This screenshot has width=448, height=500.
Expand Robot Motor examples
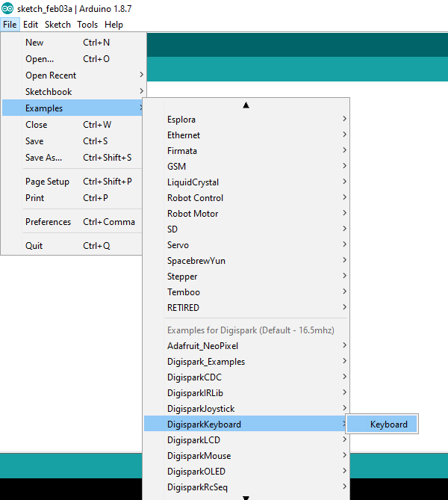[246, 214]
